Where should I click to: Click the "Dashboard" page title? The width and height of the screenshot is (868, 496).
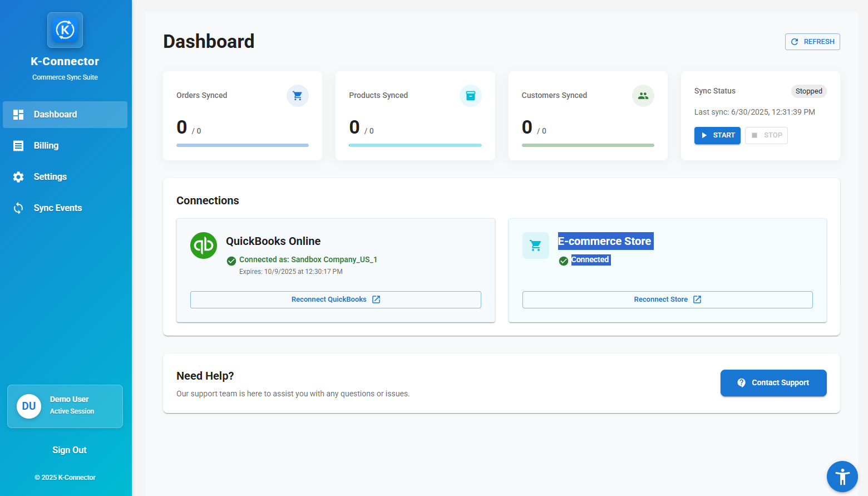coord(209,42)
